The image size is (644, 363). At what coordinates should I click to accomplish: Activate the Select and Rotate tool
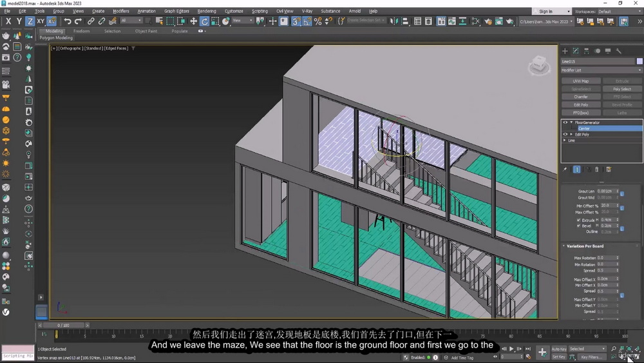205,21
